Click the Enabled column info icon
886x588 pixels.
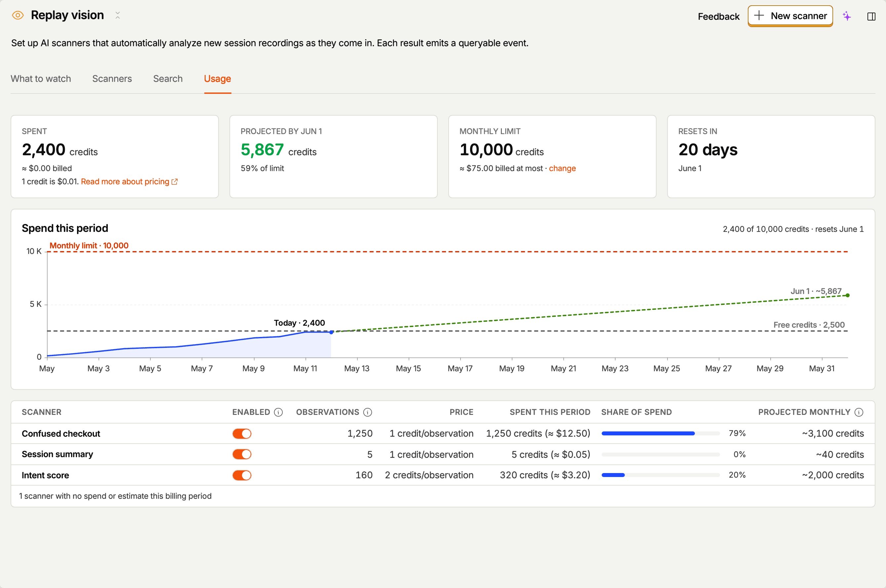pos(278,412)
